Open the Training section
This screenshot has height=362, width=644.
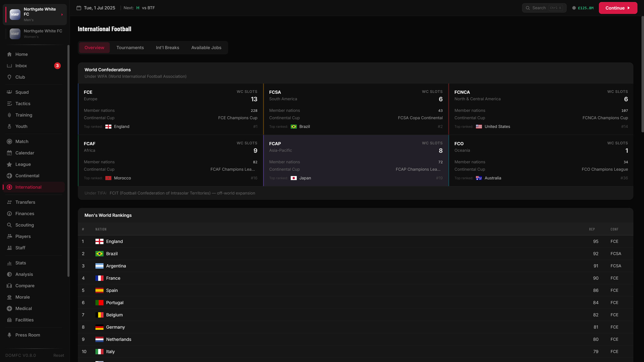pos(24,115)
